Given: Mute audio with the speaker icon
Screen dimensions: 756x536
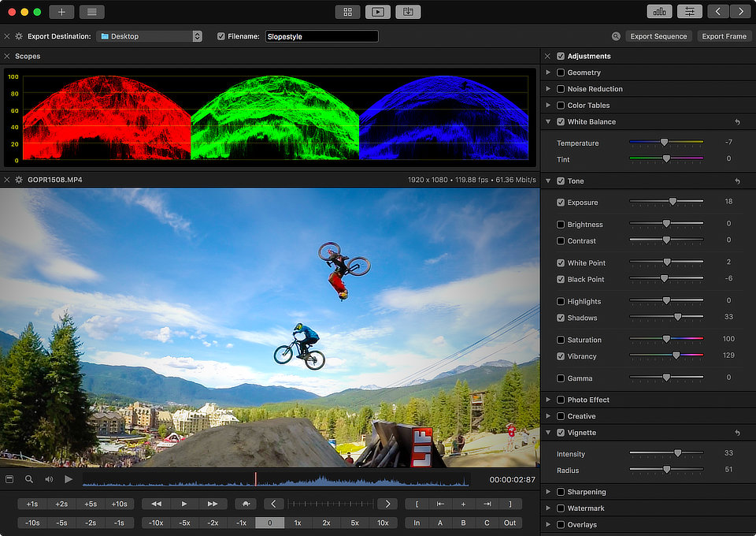Looking at the screenshot, I should [x=49, y=479].
